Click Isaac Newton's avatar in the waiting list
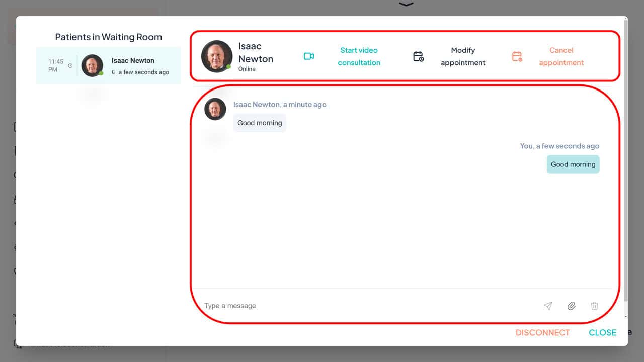Image resolution: width=644 pixels, height=362 pixels. point(92,65)
